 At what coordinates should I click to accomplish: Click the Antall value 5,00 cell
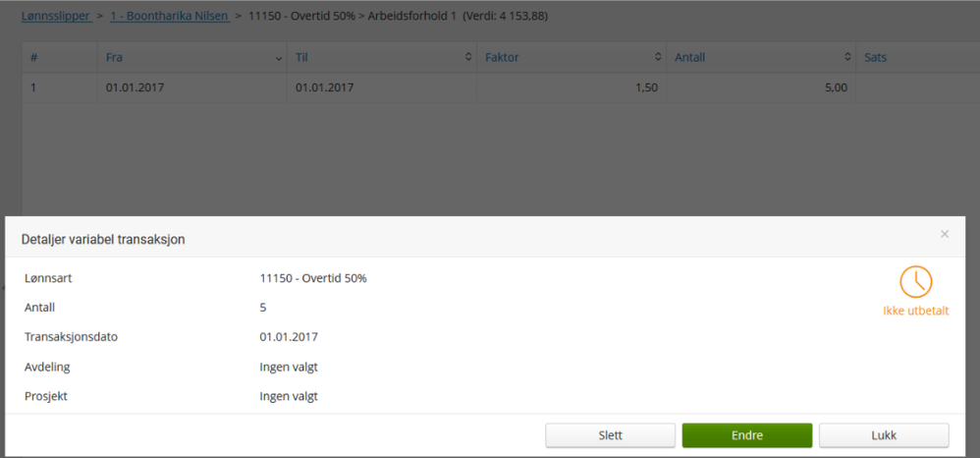[761, 87]
